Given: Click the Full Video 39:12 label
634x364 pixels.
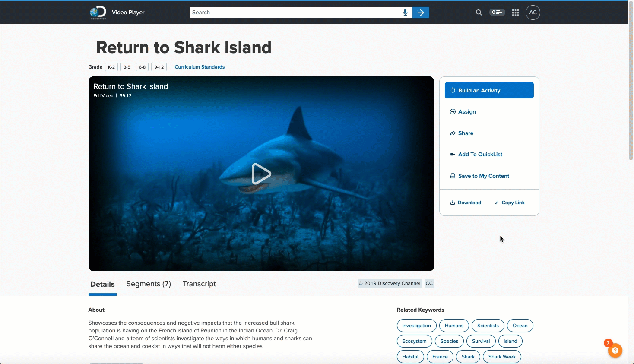Looking at the screenshot, I should 112,96.
